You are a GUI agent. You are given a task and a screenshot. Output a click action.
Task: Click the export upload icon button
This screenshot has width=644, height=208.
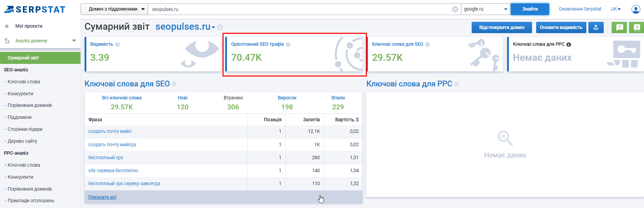pyautogui.click(x=596, y=27)
